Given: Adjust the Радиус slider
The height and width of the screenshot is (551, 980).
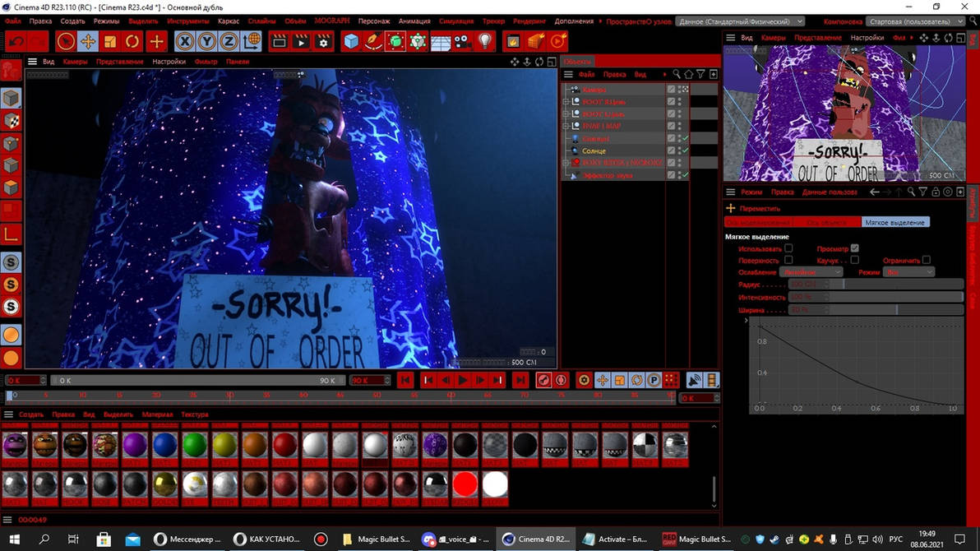Looking at the screenshot, I should [875, 285].
